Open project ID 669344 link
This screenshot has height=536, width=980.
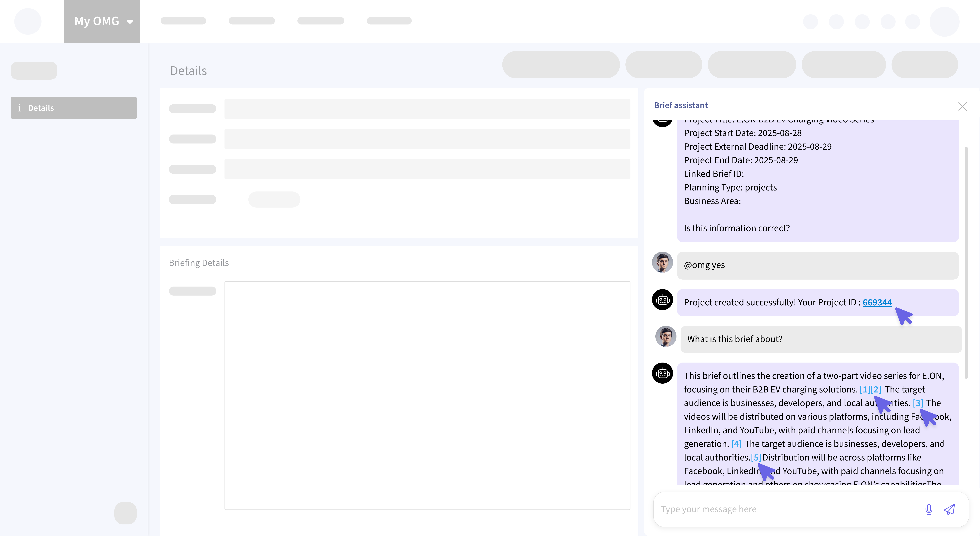877,303
